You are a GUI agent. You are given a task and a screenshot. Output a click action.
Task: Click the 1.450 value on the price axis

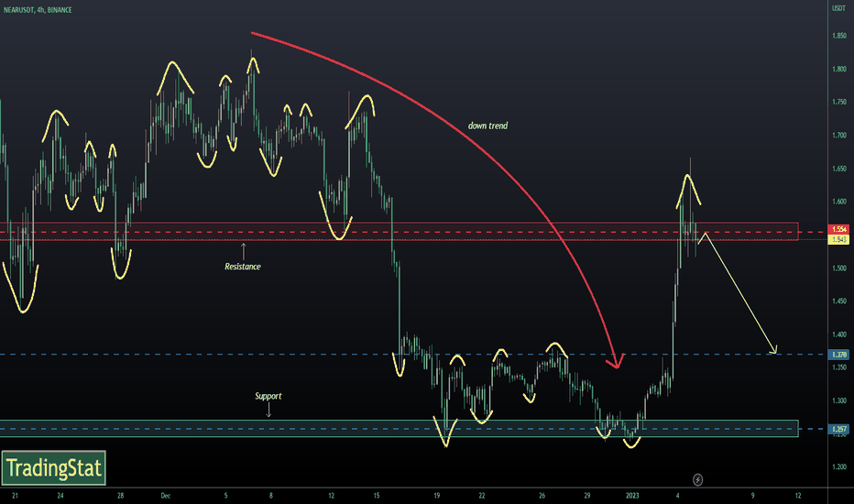click(x=839, y=301)
